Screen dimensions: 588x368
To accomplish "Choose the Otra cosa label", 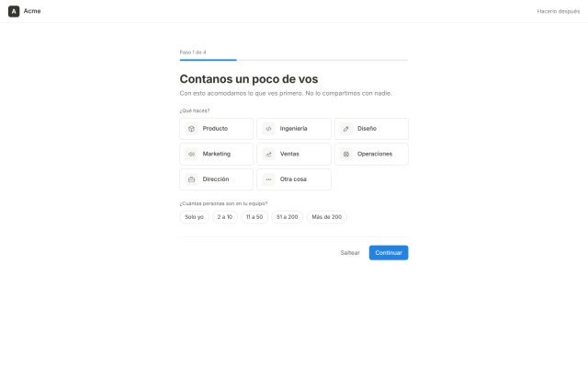I will 293,179.
